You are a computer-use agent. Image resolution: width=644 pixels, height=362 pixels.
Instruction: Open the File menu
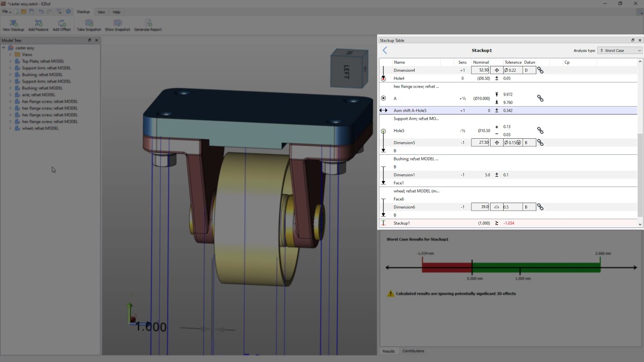tap(6, 12)
